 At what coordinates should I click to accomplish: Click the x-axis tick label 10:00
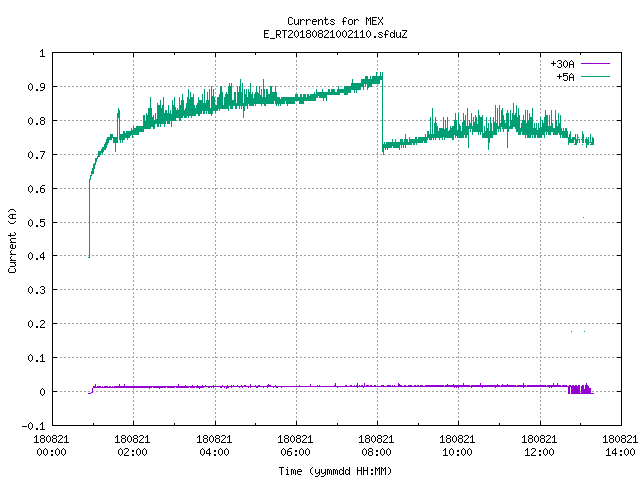tap(457, 452)
